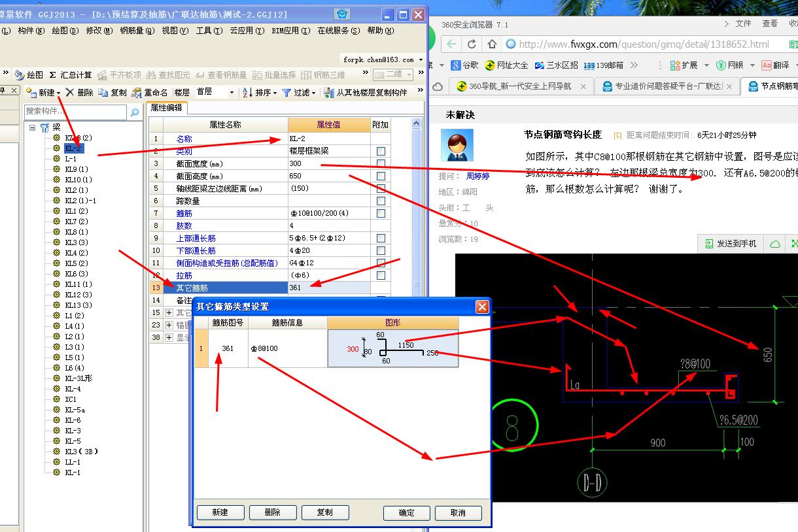Open the 钢筋量 menu
Viewport: 798px width, 532px height.
point(136,31)
